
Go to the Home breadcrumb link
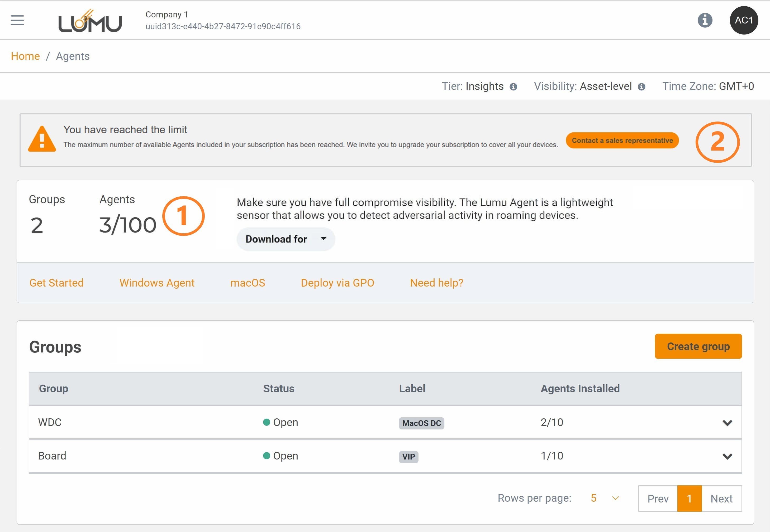pyautogui.click(x=25, y=56)
